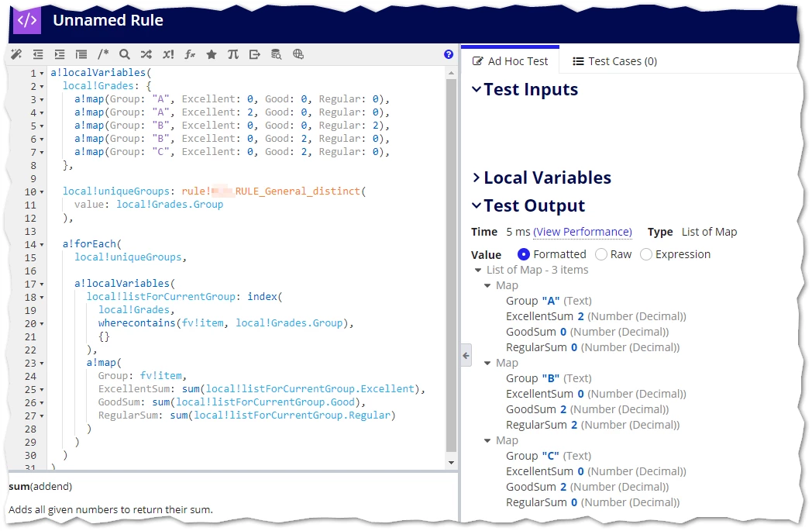
Task: Click the editor vertical scrollbar thumb
Action: (451, 265)
